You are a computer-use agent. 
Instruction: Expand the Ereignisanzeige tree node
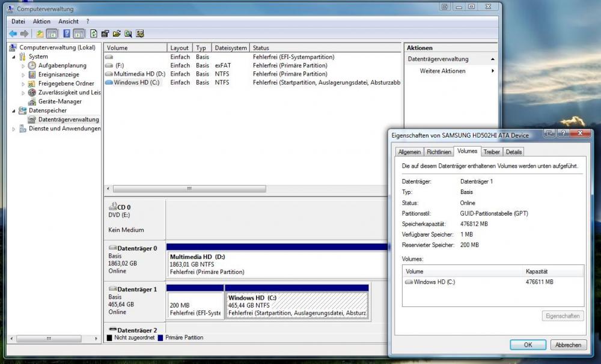pyautogui.click(x=23, y=74)
